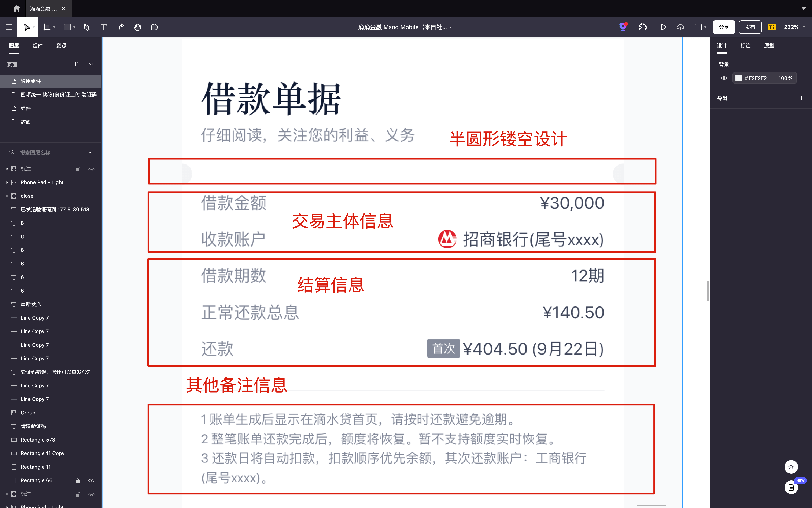The image size is (812, 508).
Task: Open the shape tool dropdown arrow
Action: click(74, 27)
